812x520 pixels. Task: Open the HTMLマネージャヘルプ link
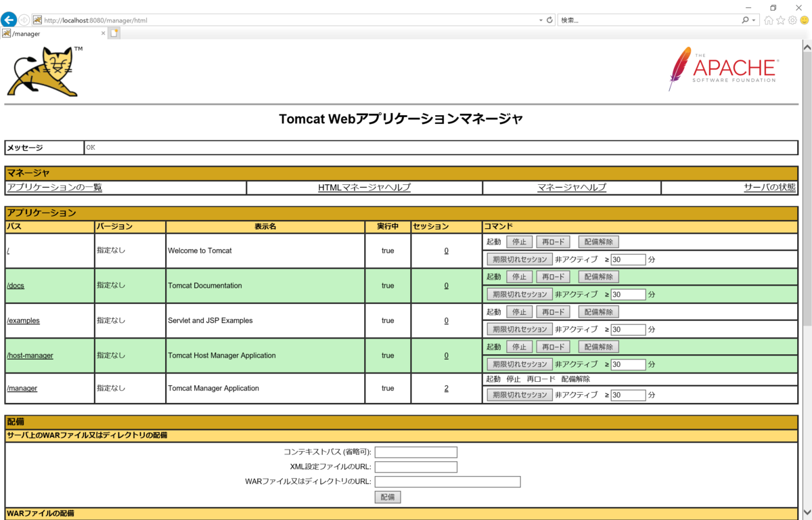point(364,188)
